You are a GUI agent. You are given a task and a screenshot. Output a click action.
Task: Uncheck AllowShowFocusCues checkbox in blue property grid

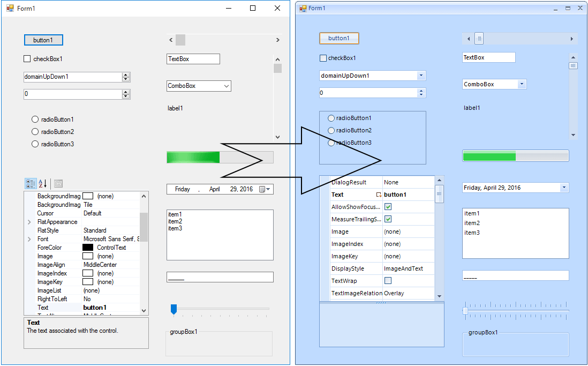click(388, 207)
